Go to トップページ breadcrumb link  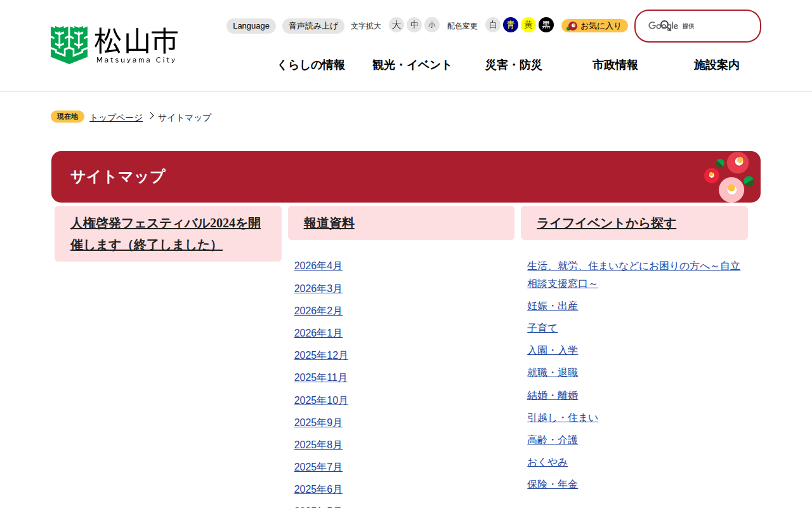116,117
